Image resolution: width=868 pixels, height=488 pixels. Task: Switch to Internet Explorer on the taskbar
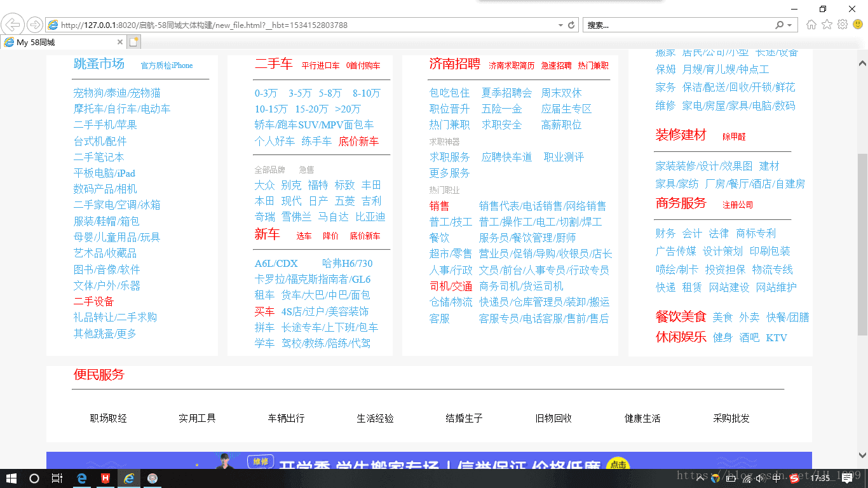coord(129,478)
